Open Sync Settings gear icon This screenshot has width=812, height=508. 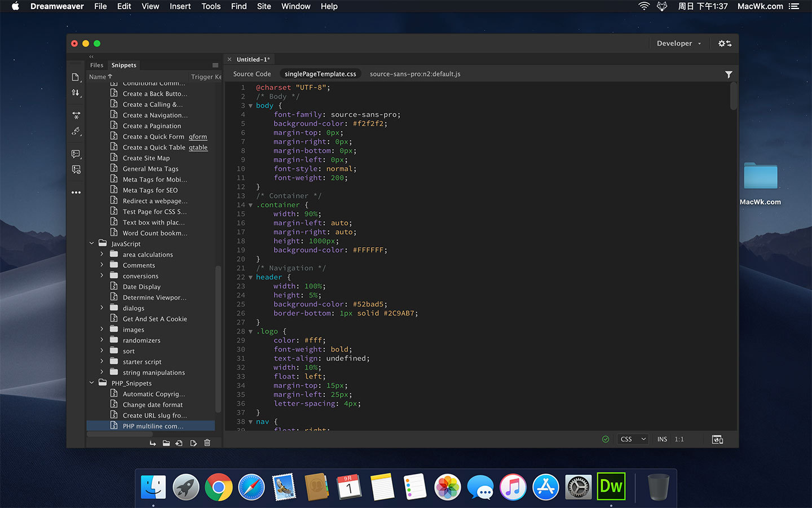[x=725, y=43]
